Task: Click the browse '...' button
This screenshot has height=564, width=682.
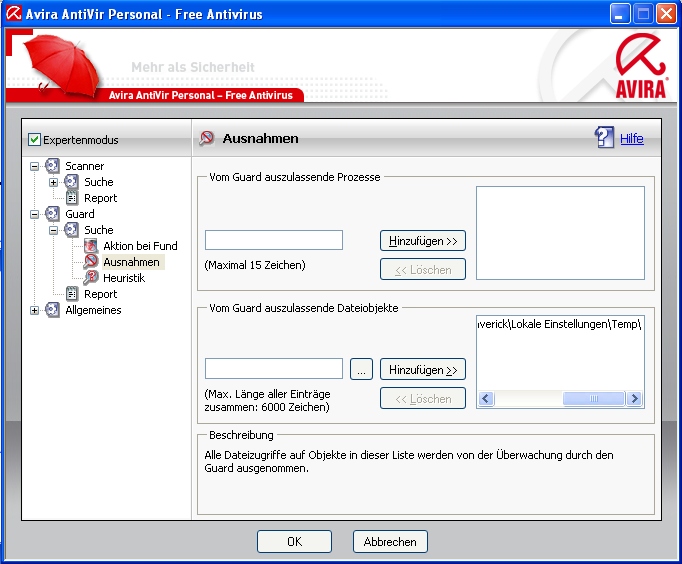Action: [361, 369]
